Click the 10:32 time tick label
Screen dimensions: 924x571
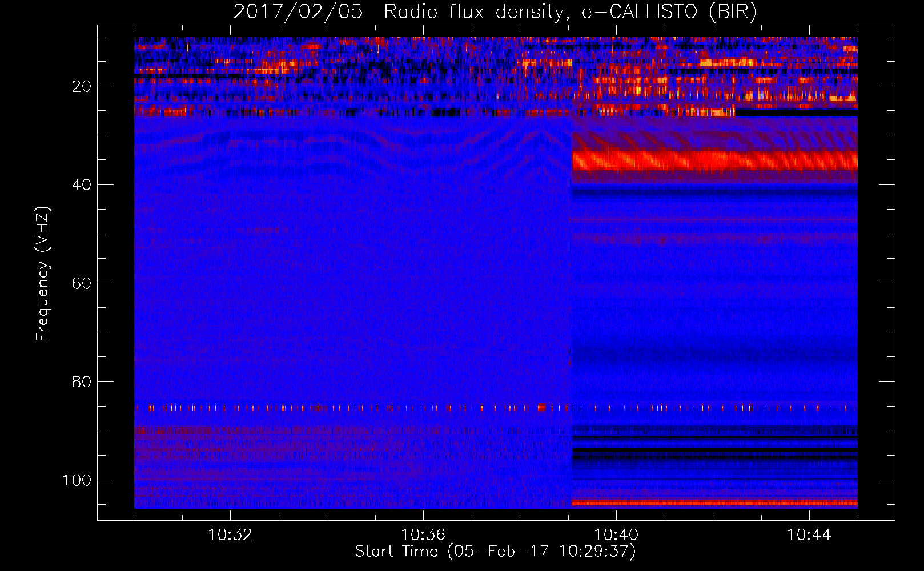(x=230, y=534)
